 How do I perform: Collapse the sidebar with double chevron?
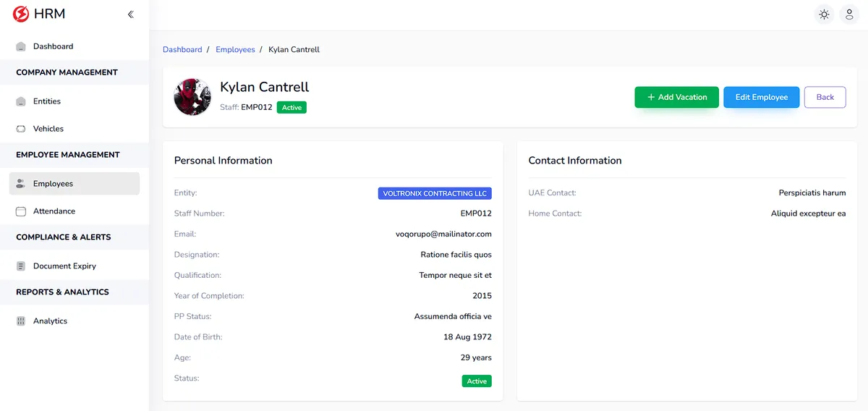click(130, 14)
